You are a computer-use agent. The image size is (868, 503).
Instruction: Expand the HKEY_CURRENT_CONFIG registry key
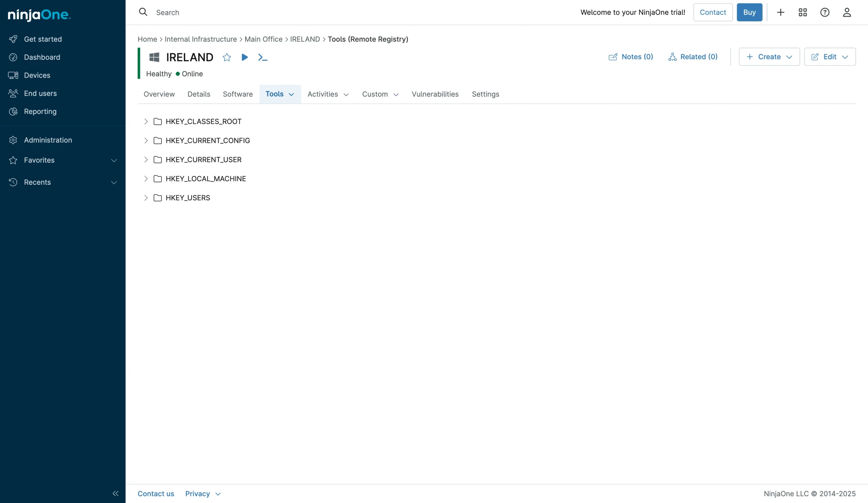click(x=146, y=140)
